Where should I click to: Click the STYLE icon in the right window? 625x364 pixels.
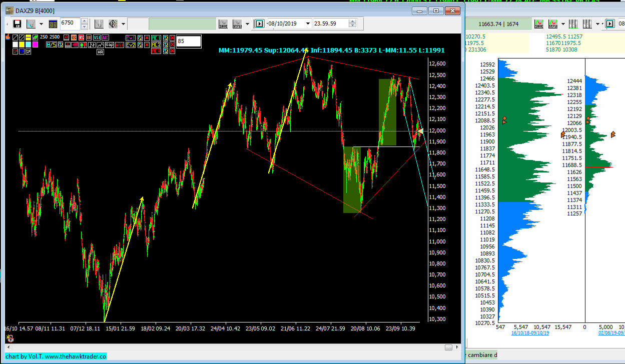pyautogui.click(x=553, y=24)
